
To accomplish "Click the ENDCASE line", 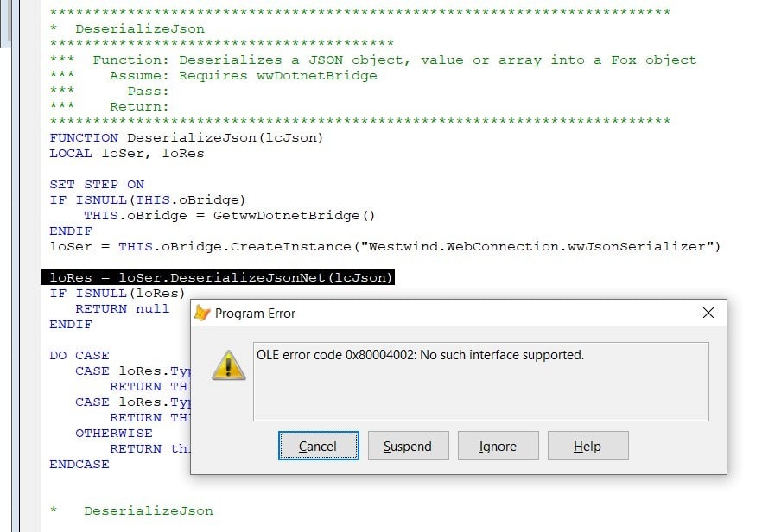I will click(x=78, y=464).
